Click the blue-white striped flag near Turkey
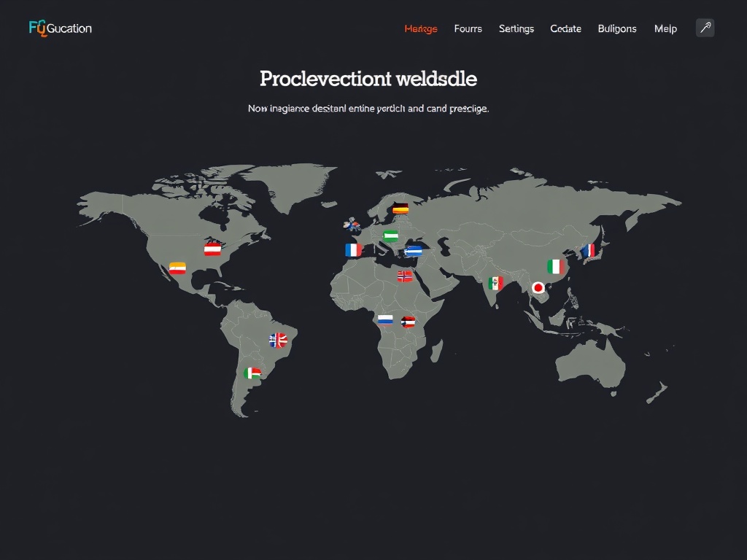747x560 pixels. pos(414,251)
